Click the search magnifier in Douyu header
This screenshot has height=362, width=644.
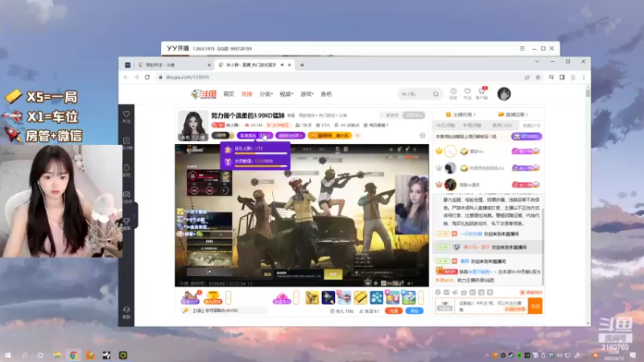(436, 94)
